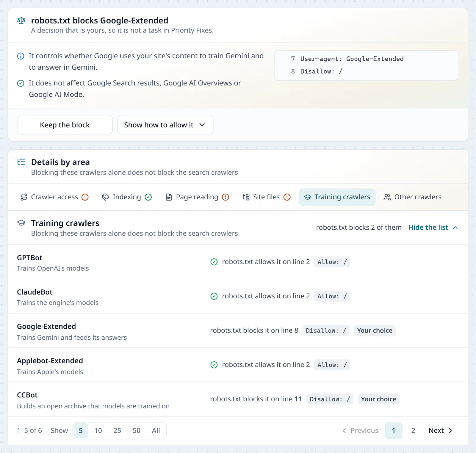Click the people icon on Other crawlers tab
The width and height of the screenshot is (476, 453).
pos(387,197)
